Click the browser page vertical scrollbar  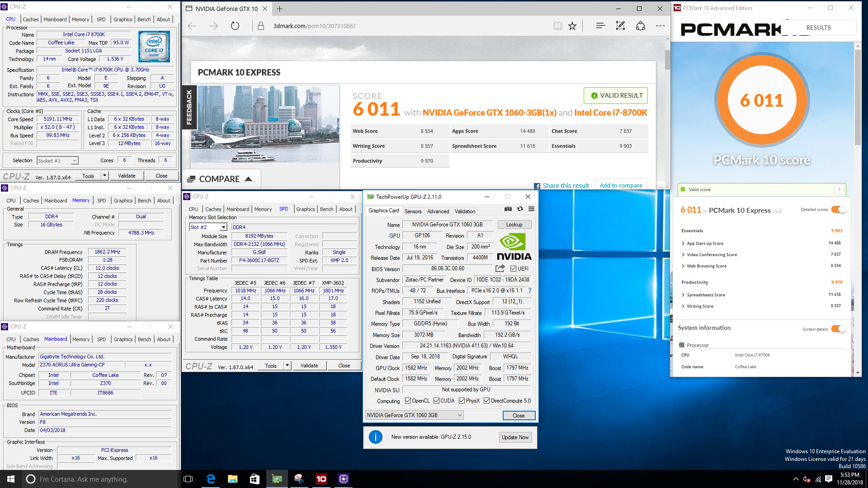tap(668, 60)
